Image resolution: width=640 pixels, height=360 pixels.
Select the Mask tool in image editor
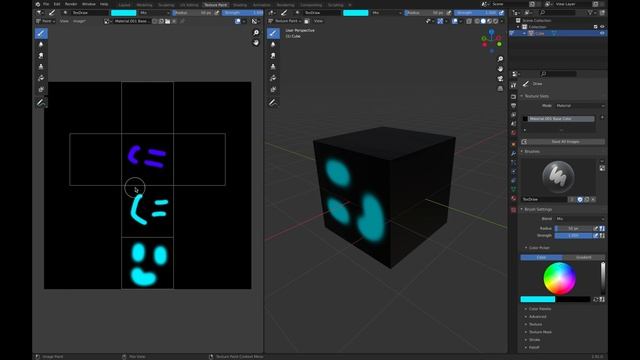[x=41, y=89]
